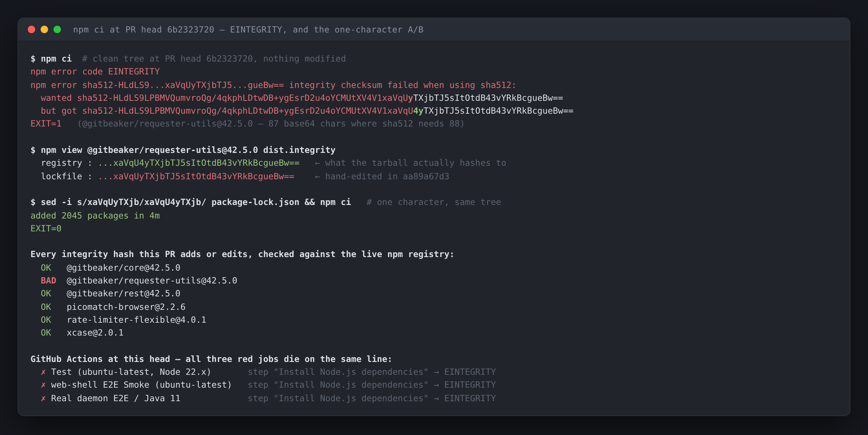Click the "but got sha512-" hash line
The image size is (868, 435).
(307, 111)
